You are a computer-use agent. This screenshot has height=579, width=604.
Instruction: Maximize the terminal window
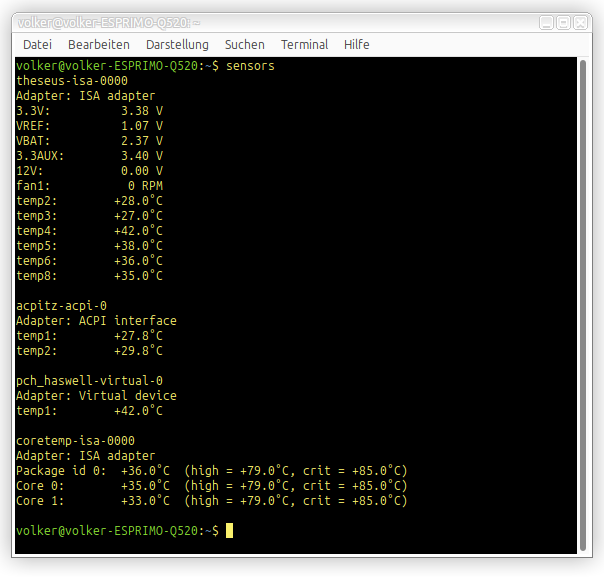coord(563,23)
